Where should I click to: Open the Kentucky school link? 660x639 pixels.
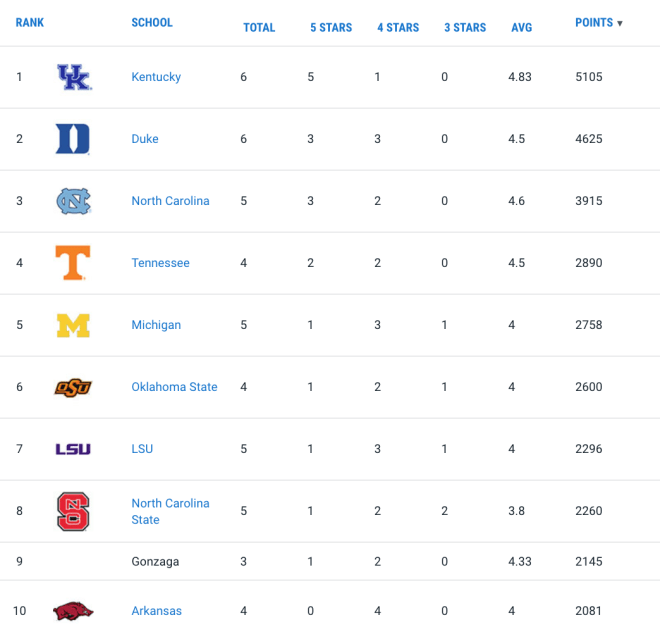pos(156,77)
